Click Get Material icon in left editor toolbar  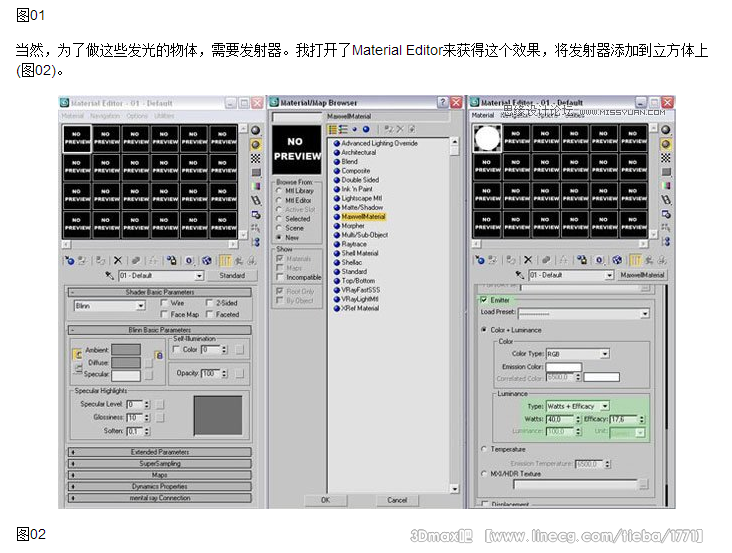click(69, 260)
